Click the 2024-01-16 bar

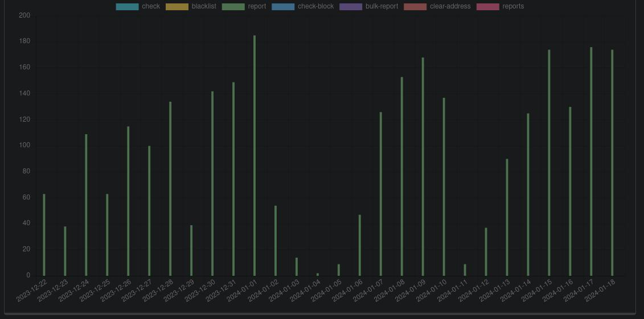coord(570,191)
